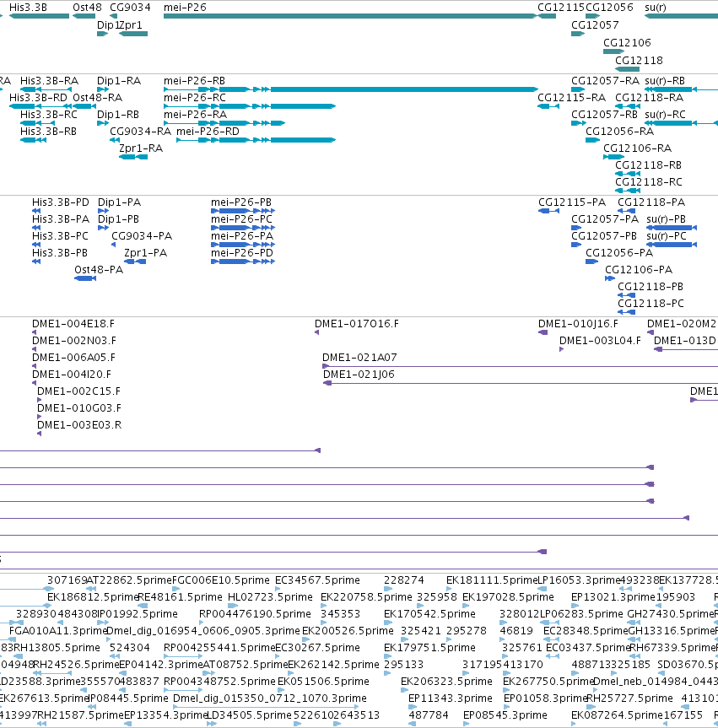
Task: Open EST EK200526.5prime label
Action: click(348, 631)
